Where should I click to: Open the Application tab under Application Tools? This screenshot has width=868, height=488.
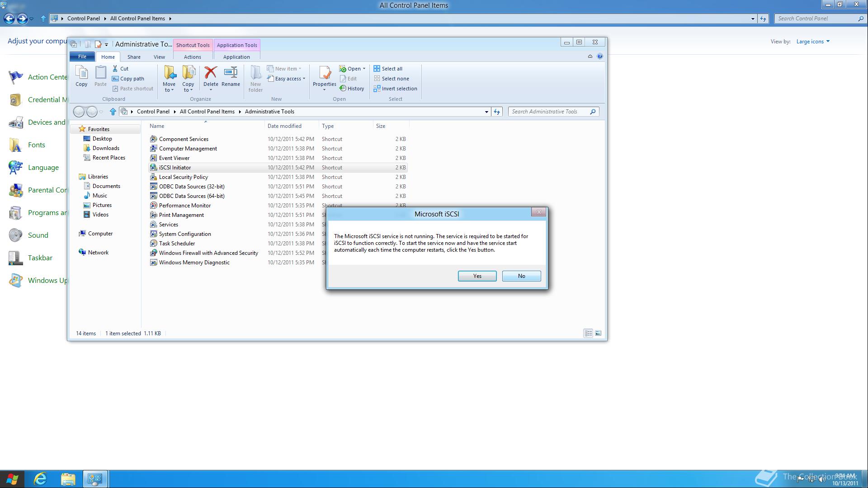click(236, 57)
